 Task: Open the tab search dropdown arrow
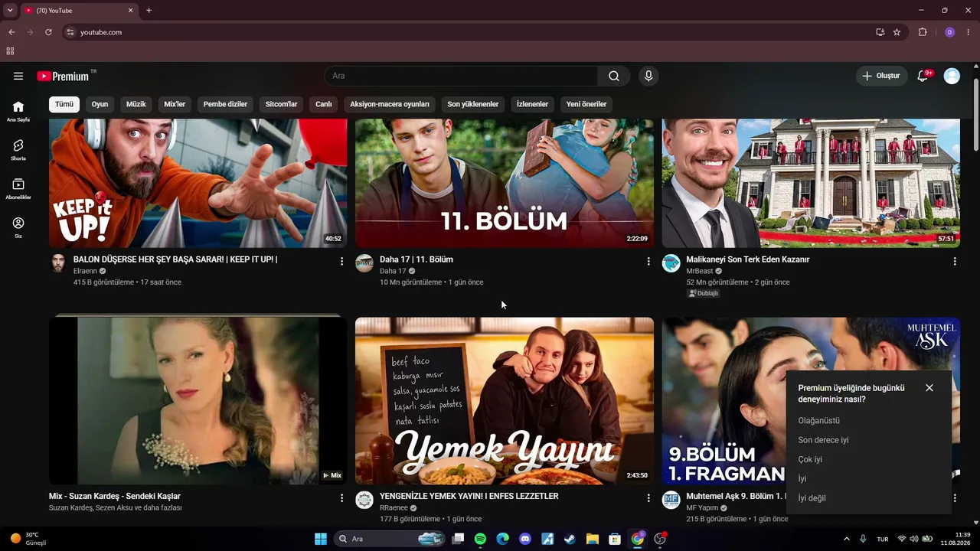pos(10,11)
